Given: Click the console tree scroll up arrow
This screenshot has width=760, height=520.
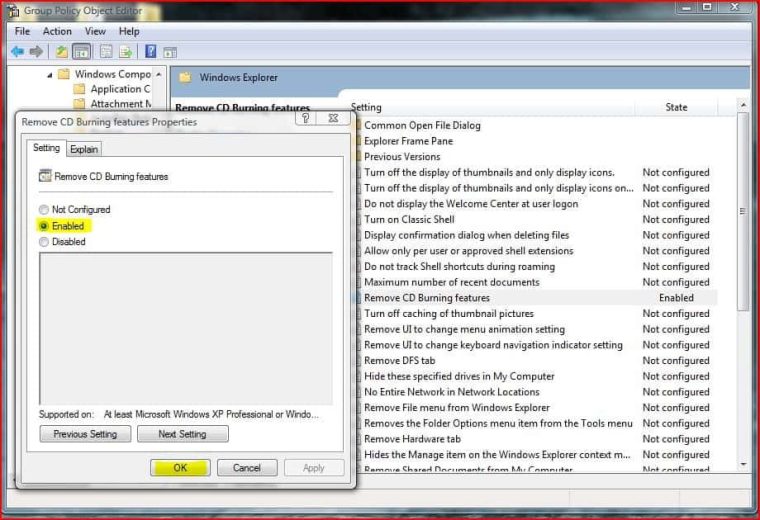Looking at the screenshot, I should 158,74.
